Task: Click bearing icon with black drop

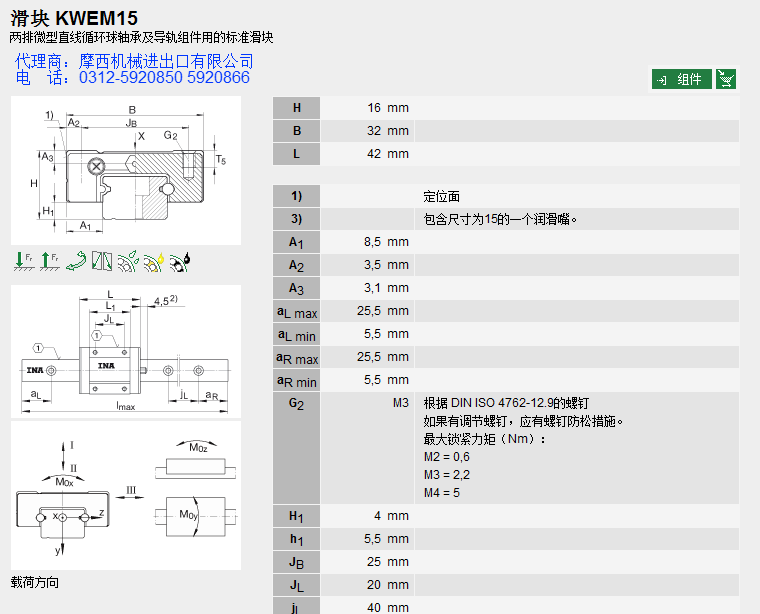Action: [179, 261]
